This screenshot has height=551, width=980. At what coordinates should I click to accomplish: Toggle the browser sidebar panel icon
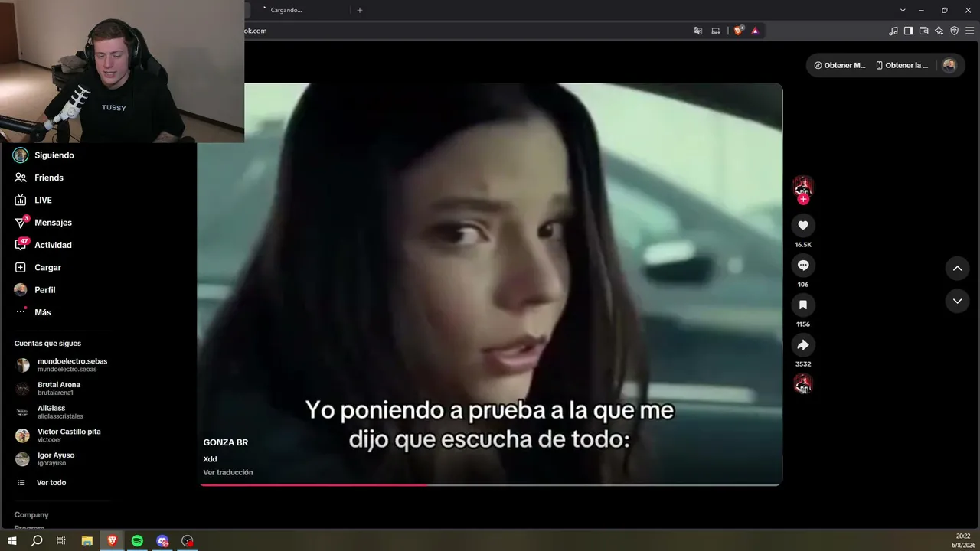click(908, 31)
